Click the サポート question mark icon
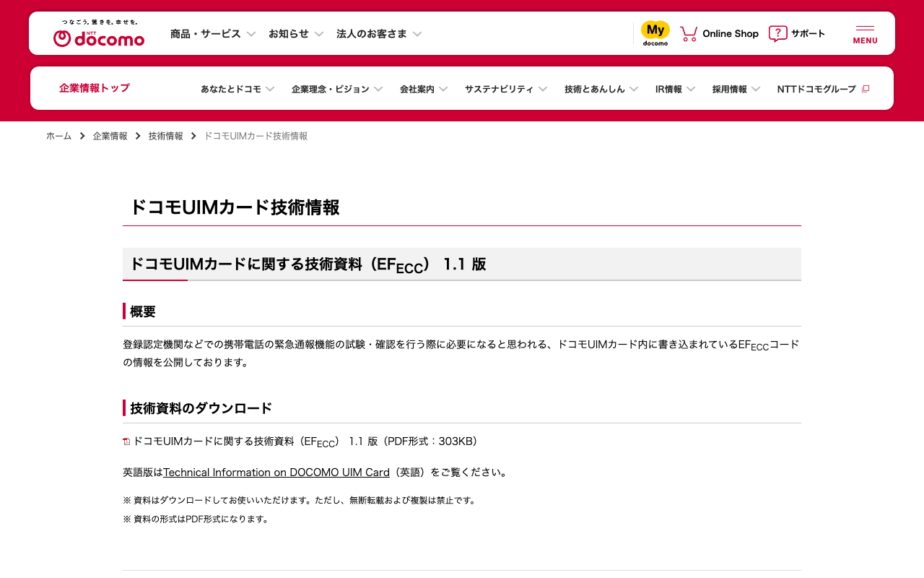 (x=778, y=33)
